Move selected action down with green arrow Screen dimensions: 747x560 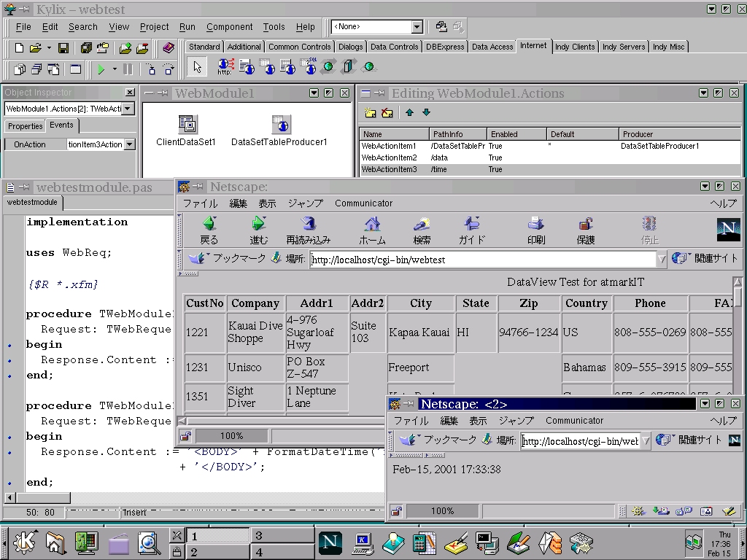coord(426,113)
